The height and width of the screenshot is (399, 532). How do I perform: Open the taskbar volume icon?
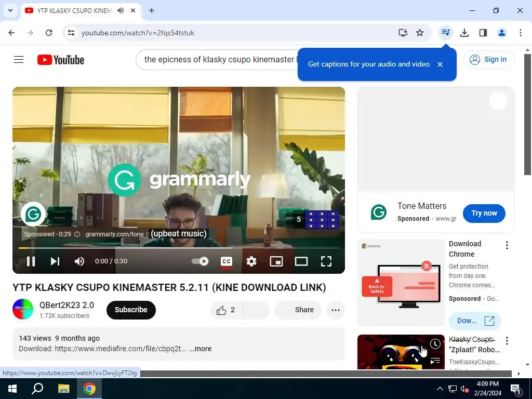tap(464, 389)
